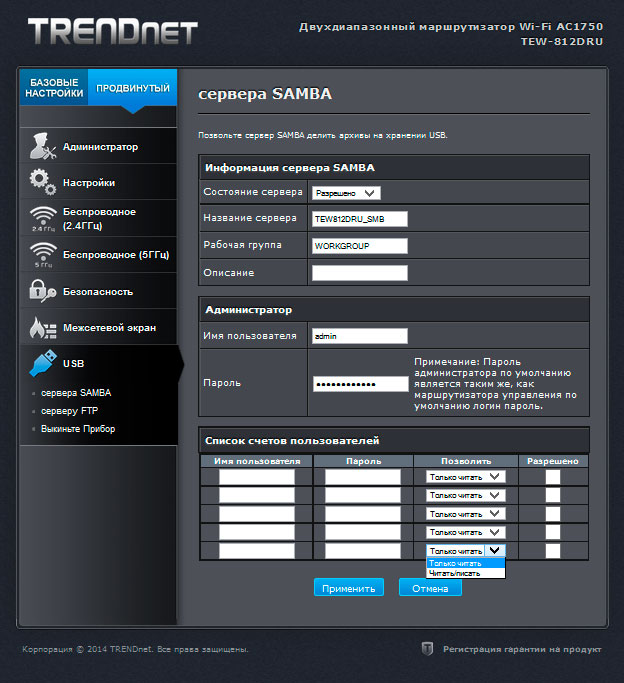Viewport: 624px width, 683px height.
Task: Open permission dropdown in second user row
Action: (x=465, y=495)
